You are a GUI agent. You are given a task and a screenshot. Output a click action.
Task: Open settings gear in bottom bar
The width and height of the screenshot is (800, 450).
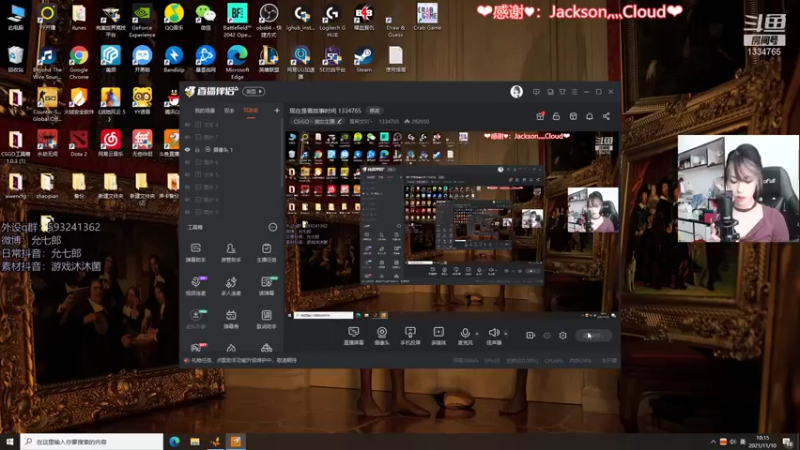pyautogui.click(x=563, y=335)
